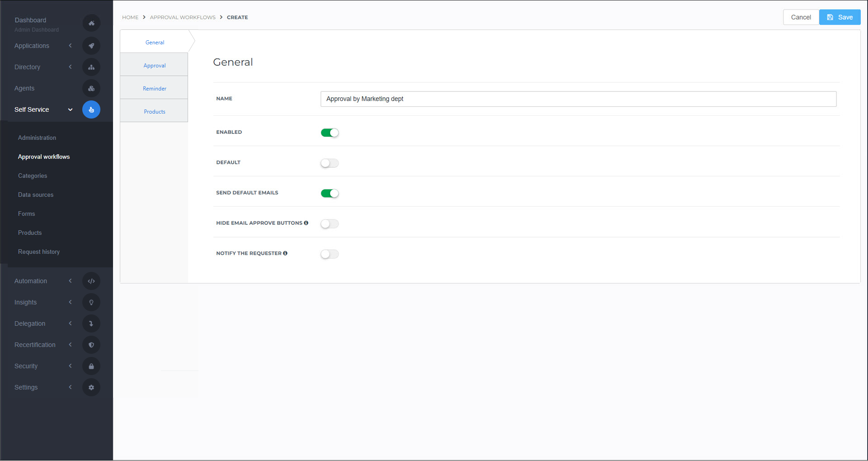
Task: Open the Agents section icon
Action: click(91, 88)
